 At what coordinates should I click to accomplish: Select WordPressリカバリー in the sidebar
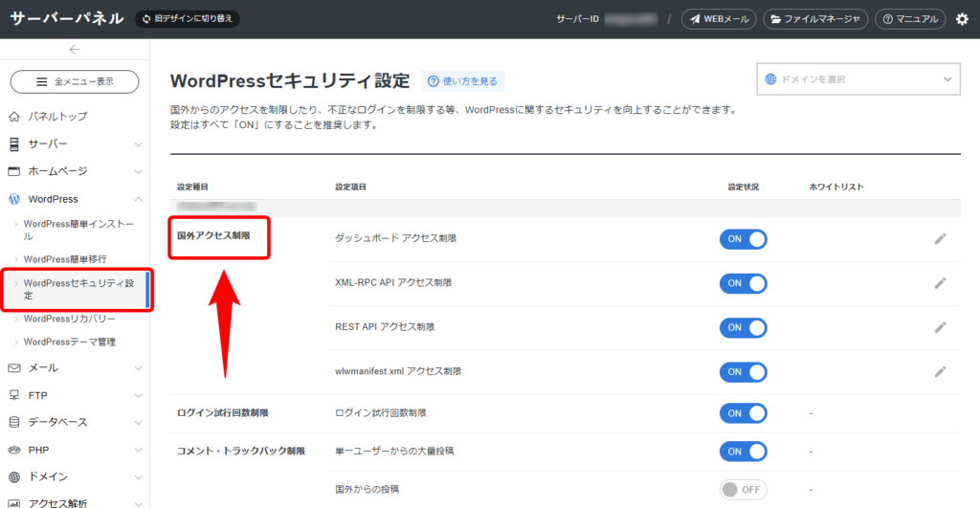pyautogui.click(x=69, y=319)
